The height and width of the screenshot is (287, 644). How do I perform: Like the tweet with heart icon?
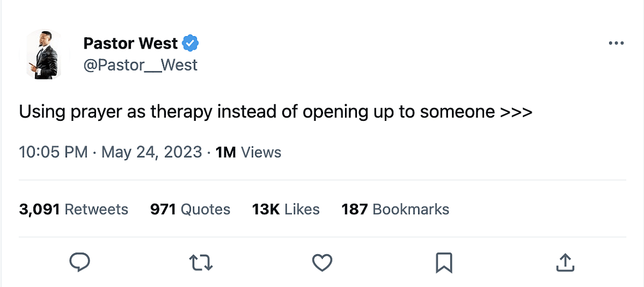coord(322,262)
